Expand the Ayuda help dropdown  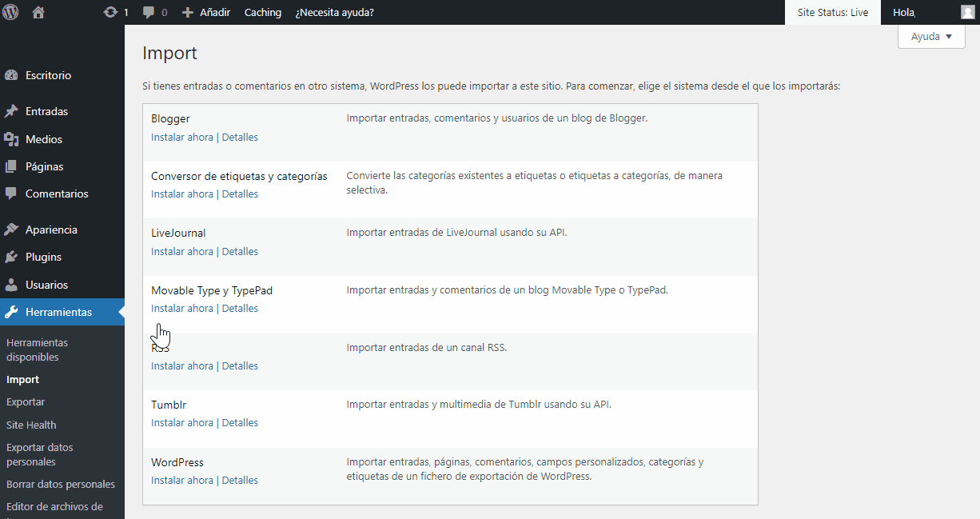[x=931, y=36]
